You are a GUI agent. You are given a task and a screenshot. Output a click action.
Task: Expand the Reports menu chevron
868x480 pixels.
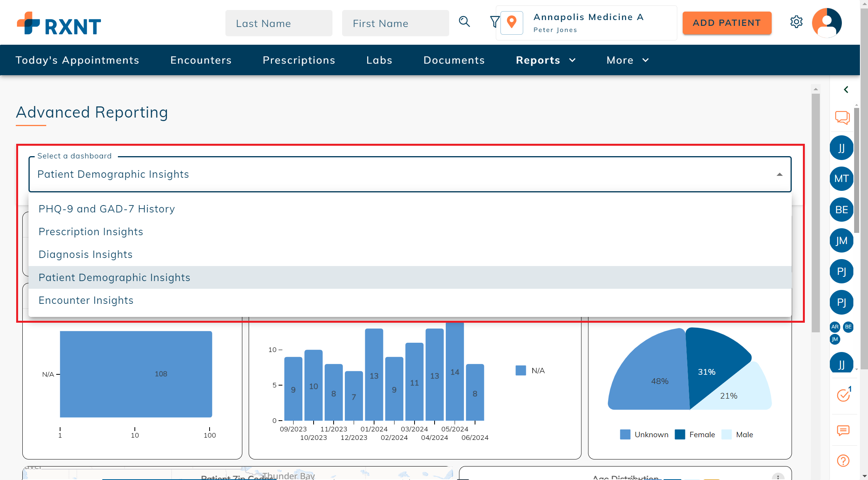tap(572, 60)
